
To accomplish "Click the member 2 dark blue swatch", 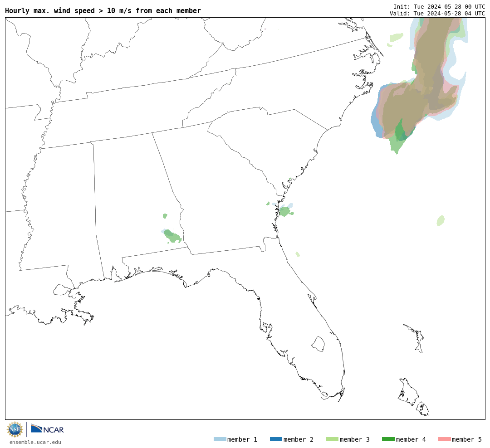I will click(x=276, y=439).
